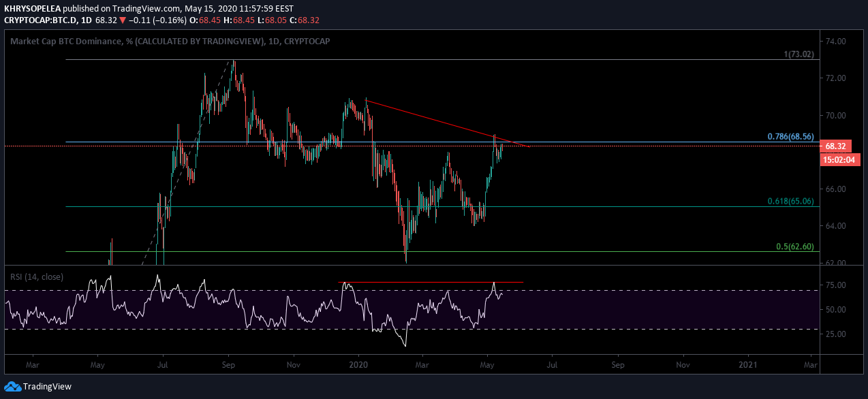The height and width of the screenshot is (399, 868).
Task: Click RSI axis value 25.00
Action: 835,334
